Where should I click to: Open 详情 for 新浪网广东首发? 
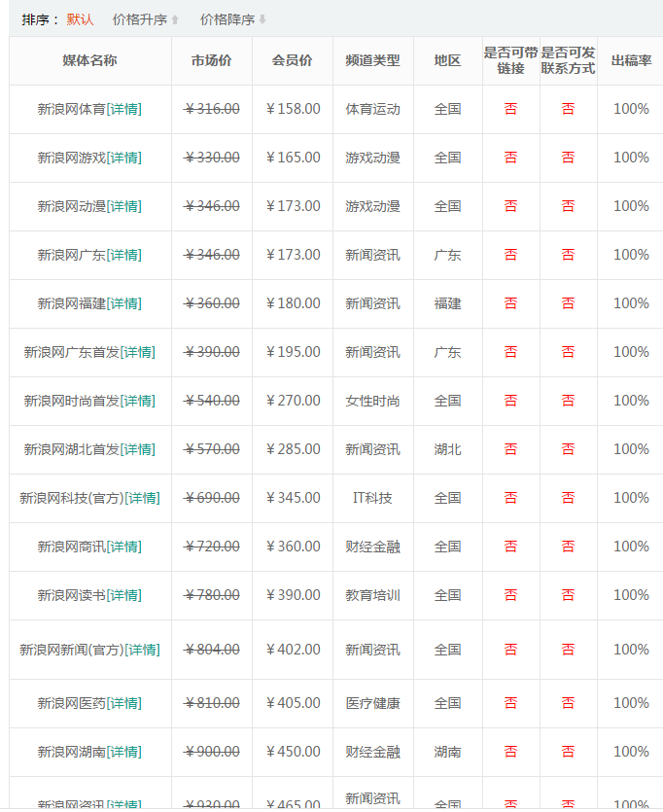[138, 352]
